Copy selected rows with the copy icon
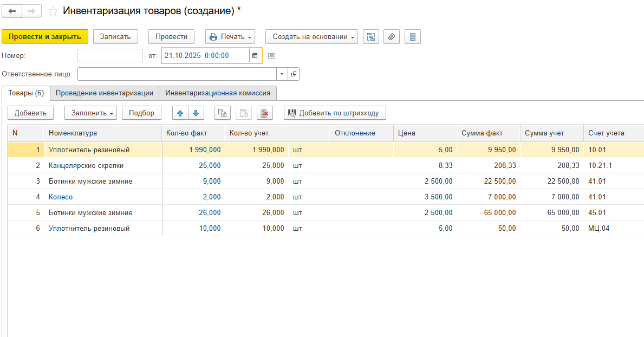This screenshot has width=644, height=337. pos(223,113)
